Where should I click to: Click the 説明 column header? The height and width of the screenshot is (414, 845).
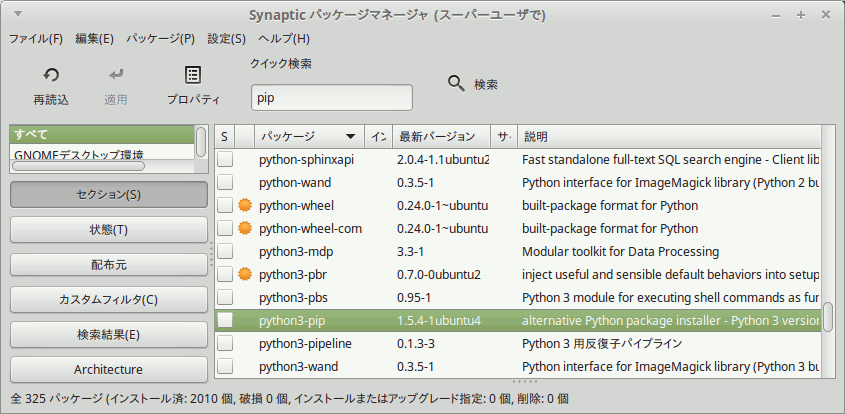669,137
